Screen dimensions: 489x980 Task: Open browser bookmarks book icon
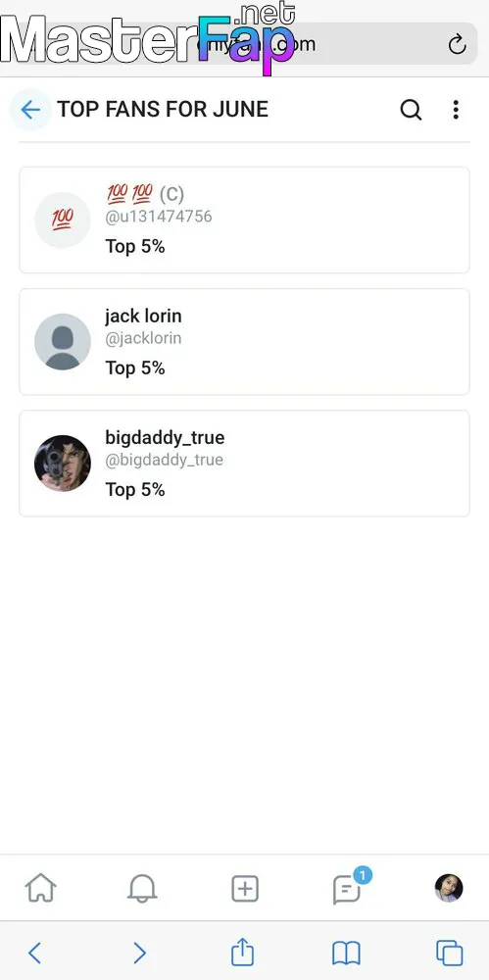pyautogui.click(x=346, y=954)
